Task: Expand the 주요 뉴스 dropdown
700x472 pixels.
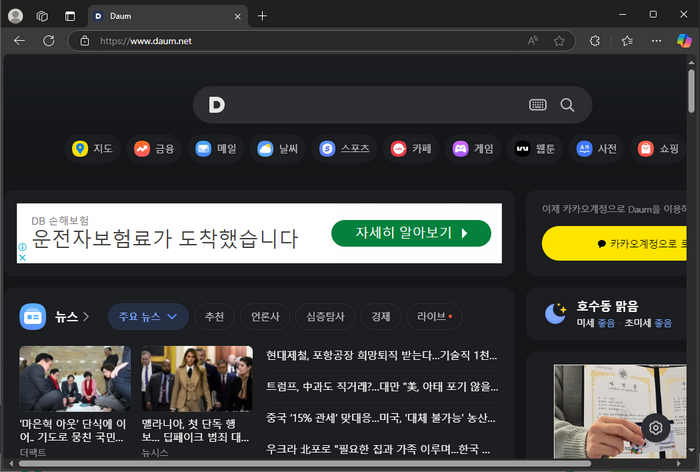Action: [x=147, y=317]
